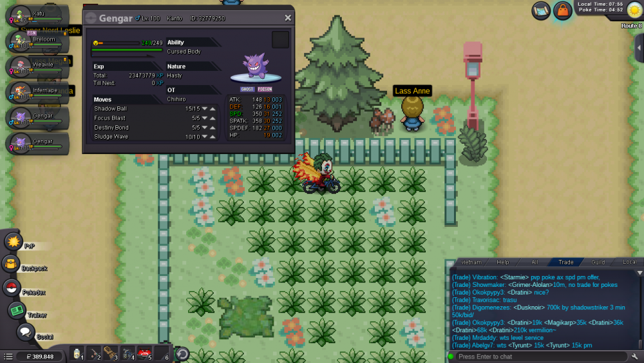Viewport: 644px width, 363px height.
Task: Open the Trainer card
Action: 17,311
